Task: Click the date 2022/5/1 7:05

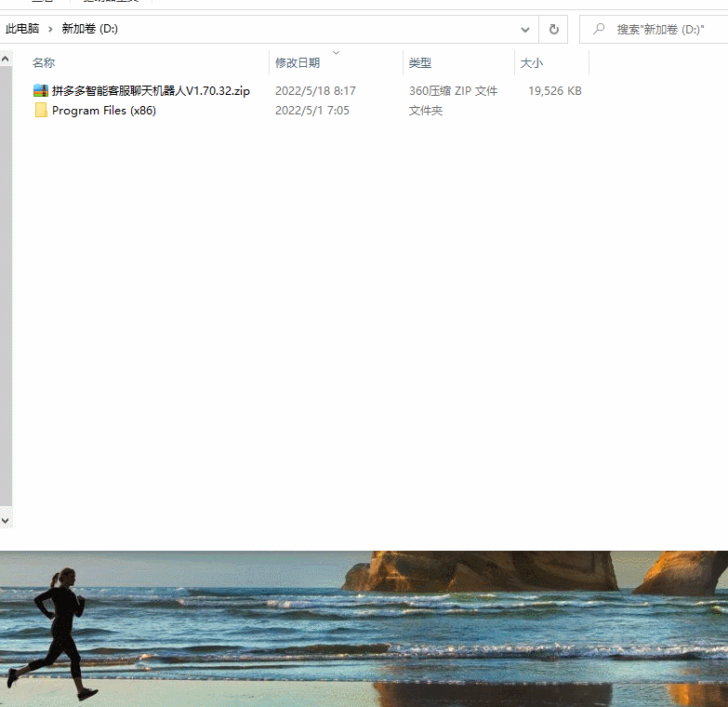Action: coord(312,111)
